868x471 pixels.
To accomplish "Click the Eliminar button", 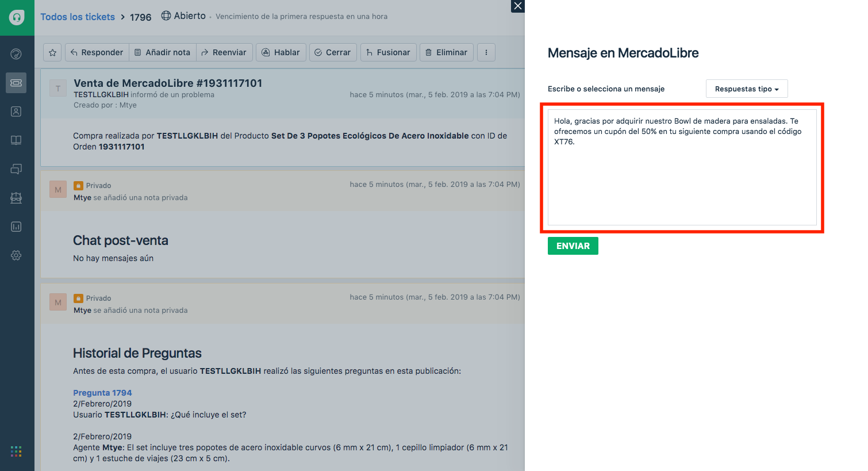I will pos(447,52).
